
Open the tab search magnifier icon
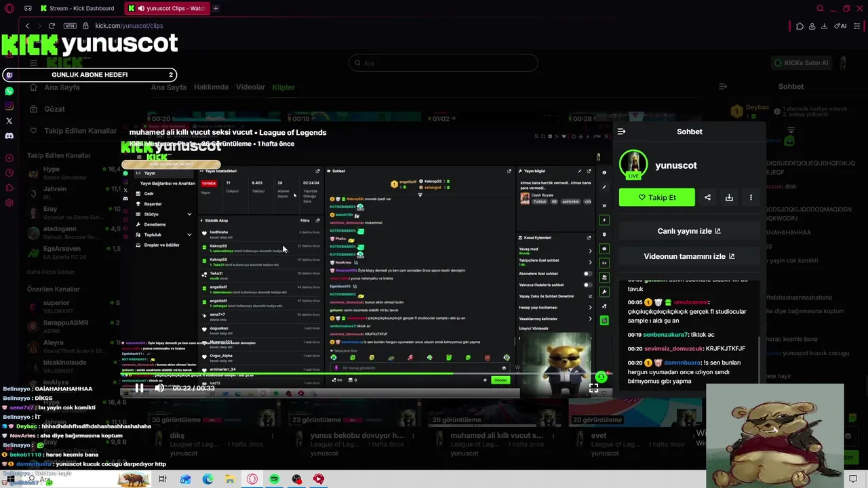(820, 8)
